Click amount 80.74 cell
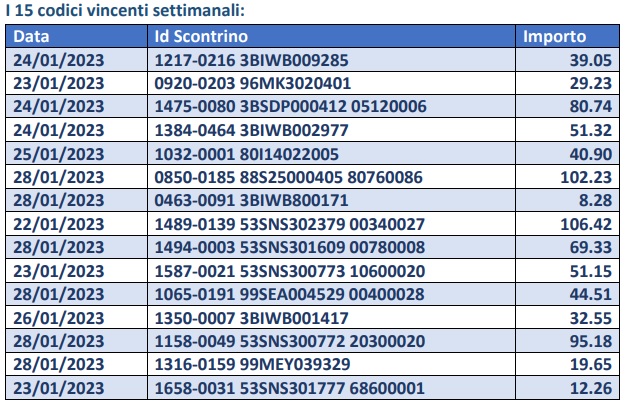 click(567, 107)
